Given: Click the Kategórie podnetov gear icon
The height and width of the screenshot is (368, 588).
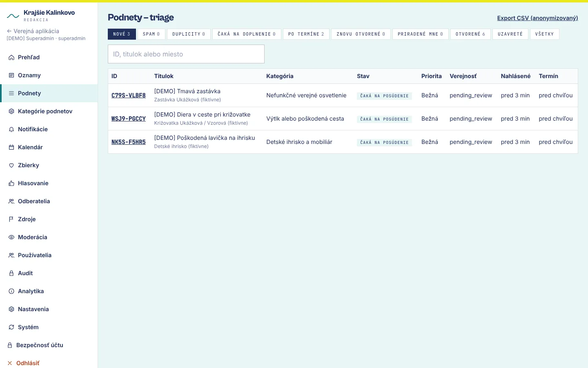Looking at the screenshot, I should pos(11,111).
